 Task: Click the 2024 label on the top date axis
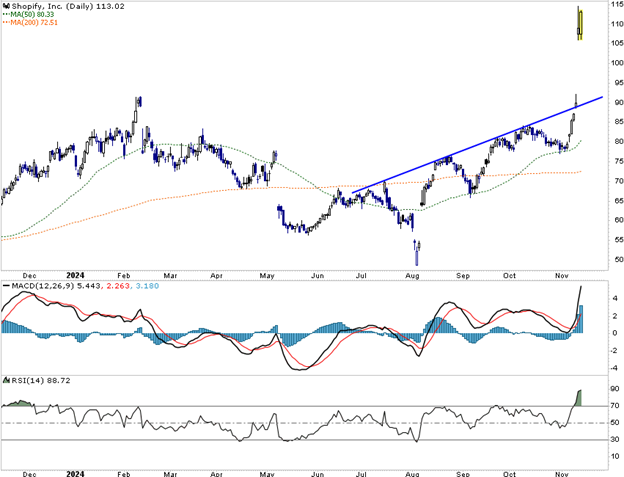pos(74,273)
